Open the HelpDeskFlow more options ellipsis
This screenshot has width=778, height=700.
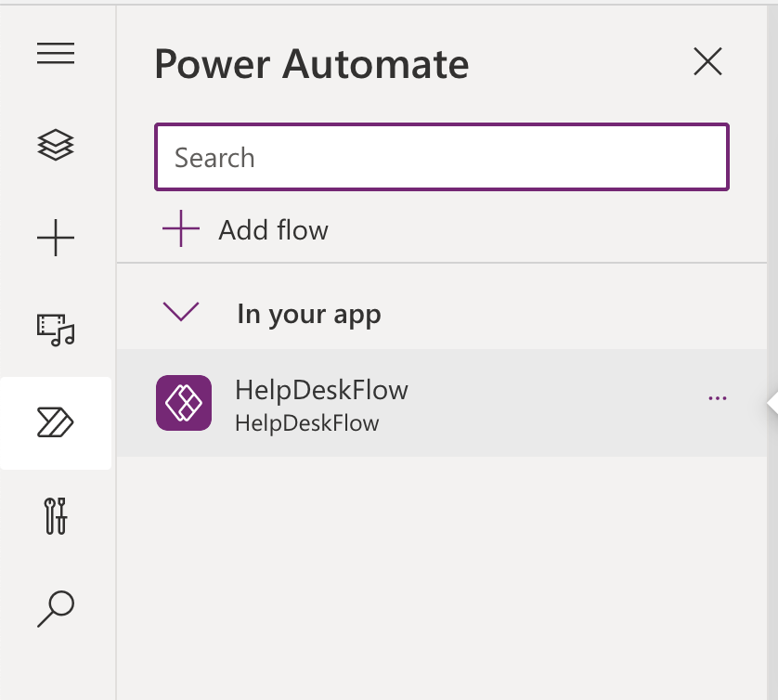pos(718,398)
